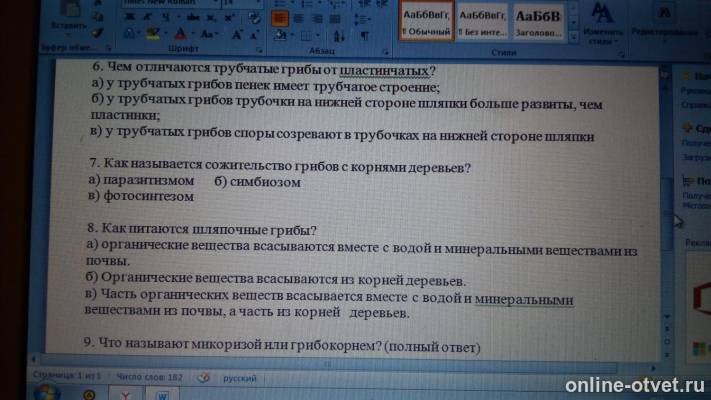Click question 7 text about сожительство грибов
The image size is (711, 400).
click(x=280, y=166)
